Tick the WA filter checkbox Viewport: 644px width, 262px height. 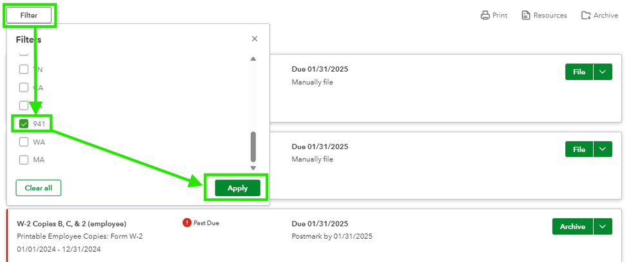(x=24, y=141)
